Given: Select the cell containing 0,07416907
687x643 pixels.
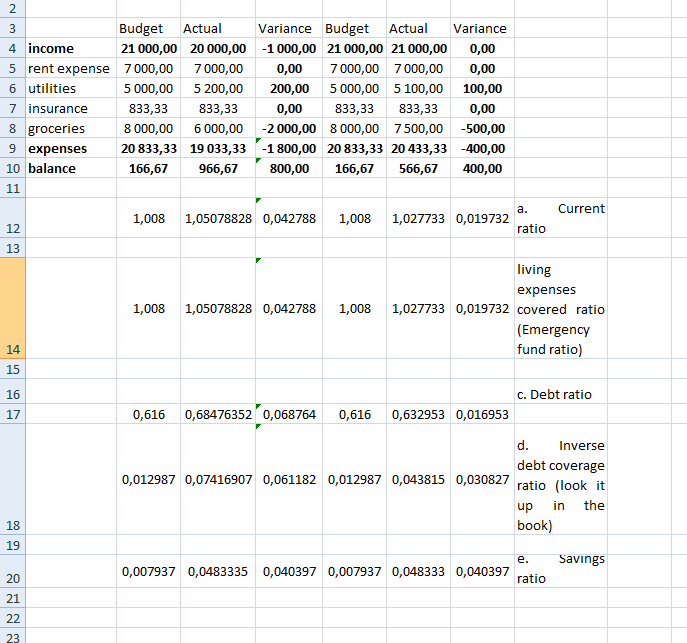Looking at the screenshot, I should click(x=218, y=480).
